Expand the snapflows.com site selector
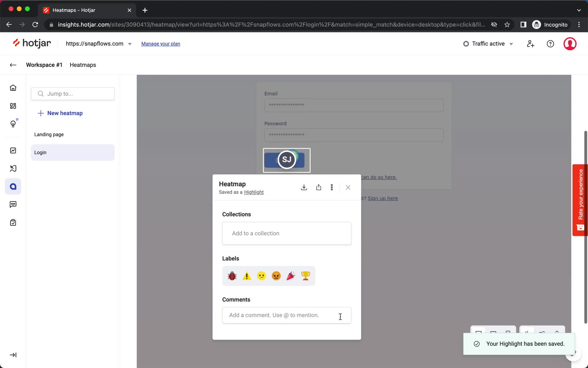This screenshot has height=368, width=588. tap(130, 44)
